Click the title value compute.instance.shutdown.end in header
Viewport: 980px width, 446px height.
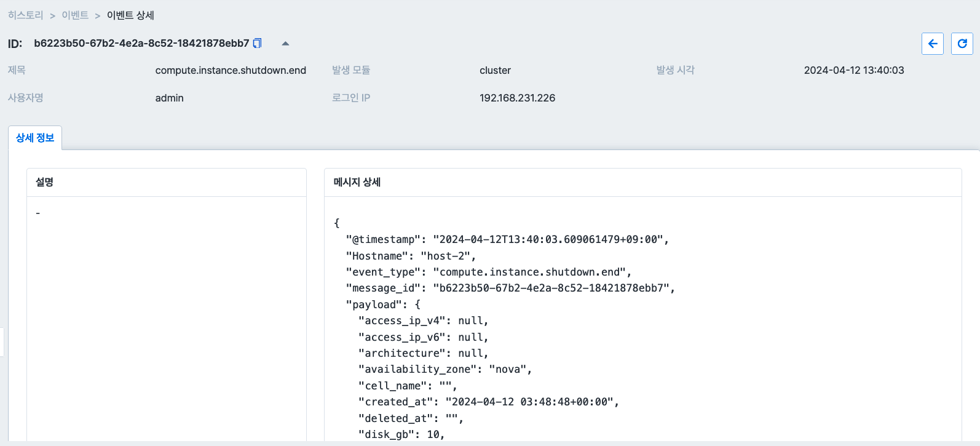[231, 70]
